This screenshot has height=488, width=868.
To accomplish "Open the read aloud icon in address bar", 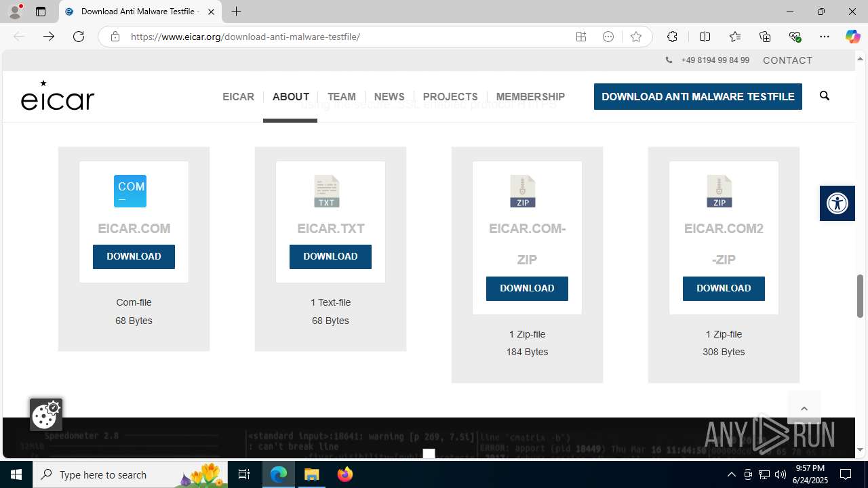I will pyautogui.click(x=608, y=37).
